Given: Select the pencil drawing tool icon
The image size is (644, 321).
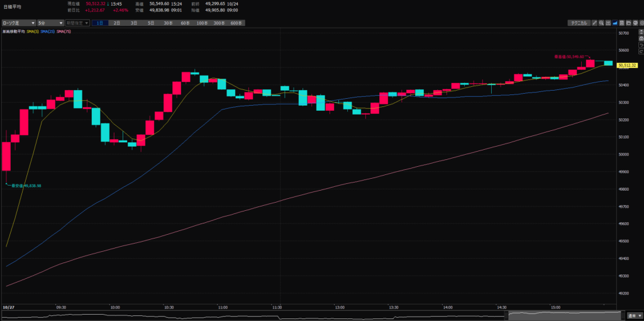Looking at the screenshot, I should 595,23.
